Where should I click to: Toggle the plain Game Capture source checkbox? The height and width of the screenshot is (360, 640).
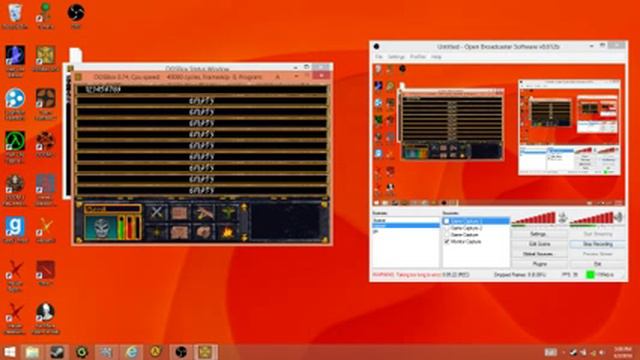(x=447, y=235)
